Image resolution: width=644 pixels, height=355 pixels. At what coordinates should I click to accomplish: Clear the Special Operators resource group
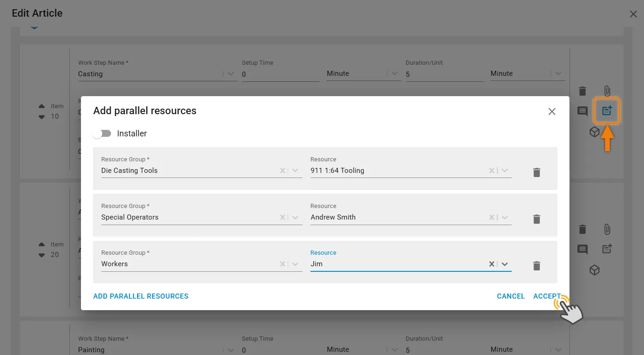[283, 217]
